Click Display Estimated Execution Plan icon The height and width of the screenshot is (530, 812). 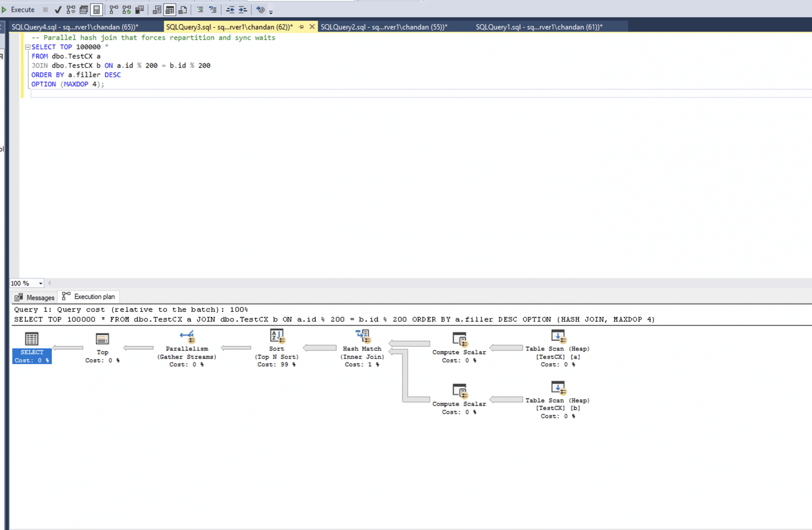pyautogui.click(x=71, y=10)
